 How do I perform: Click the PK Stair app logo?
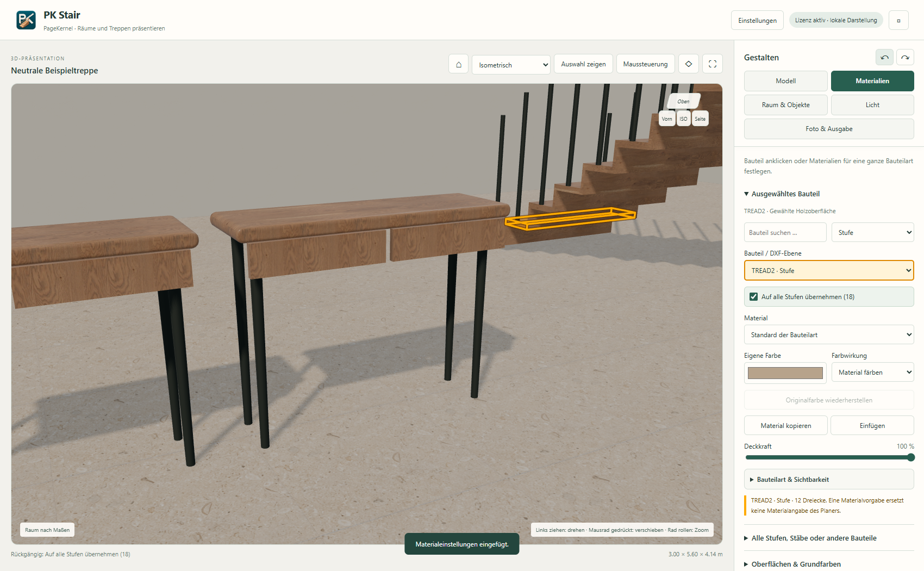pyautogui.click(x=26, y=20)
